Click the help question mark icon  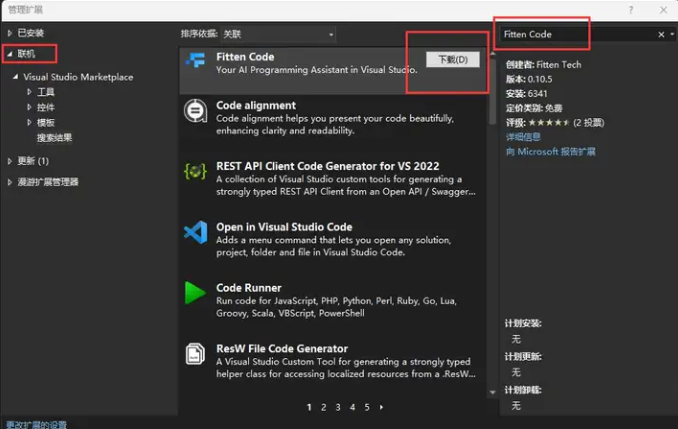[630, 8]
